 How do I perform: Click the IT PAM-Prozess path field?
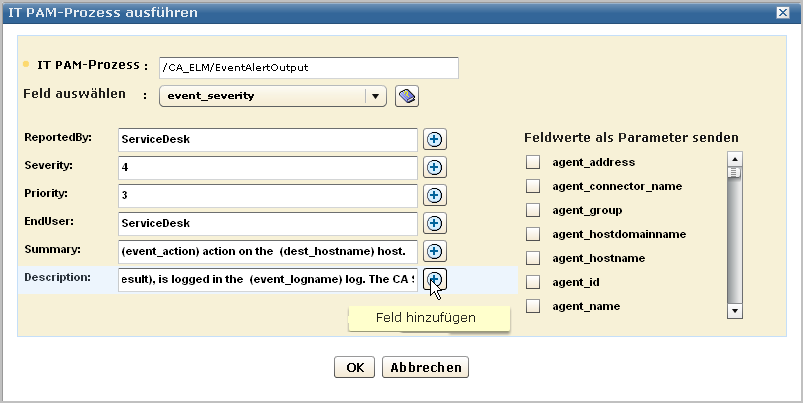coord(308,68)
